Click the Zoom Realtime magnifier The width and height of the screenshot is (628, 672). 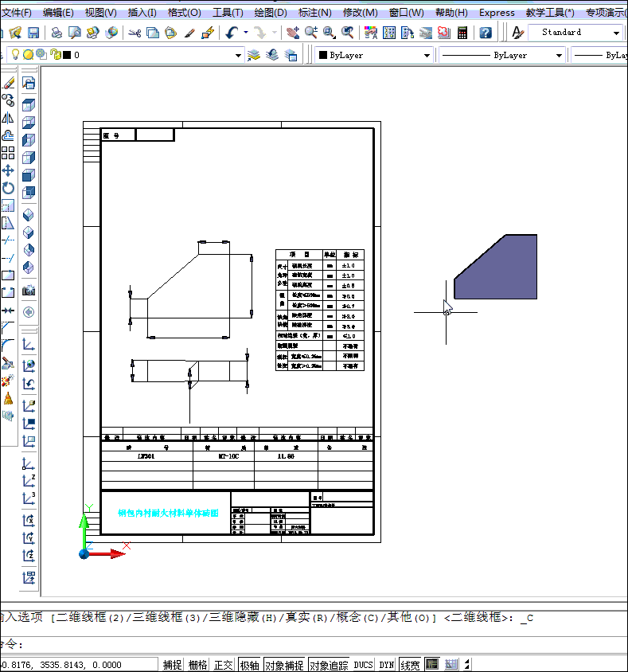(311, 33)
